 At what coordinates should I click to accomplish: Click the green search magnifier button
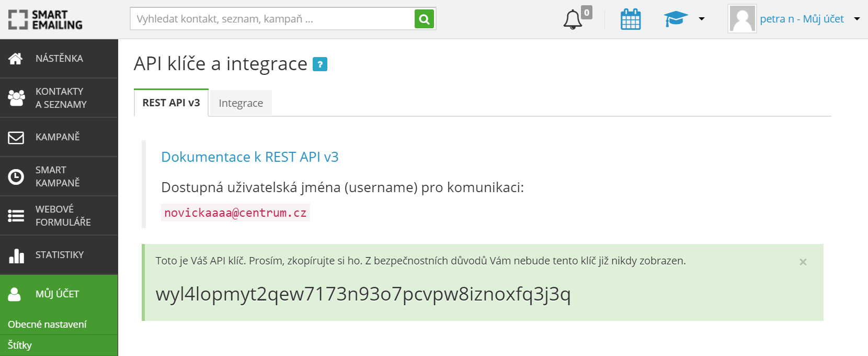(x=424, y=19)
